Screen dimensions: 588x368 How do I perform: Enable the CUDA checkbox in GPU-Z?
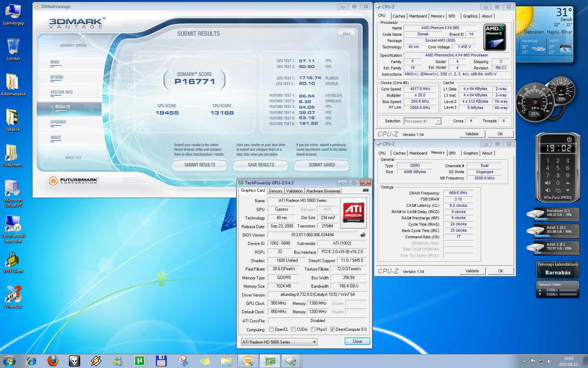[x=293, y=329]
